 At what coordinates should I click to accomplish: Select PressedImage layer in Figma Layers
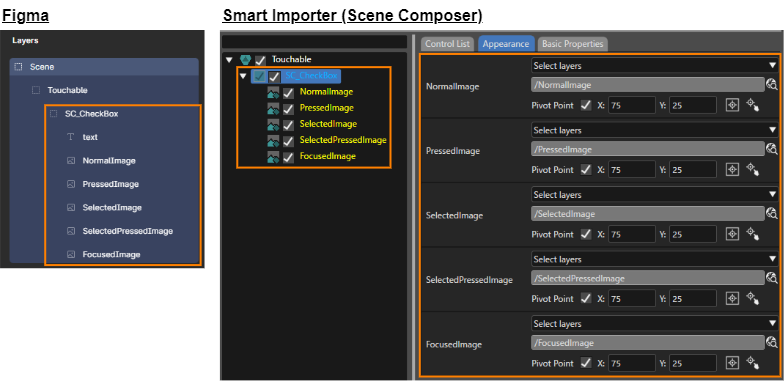point(110,184)
